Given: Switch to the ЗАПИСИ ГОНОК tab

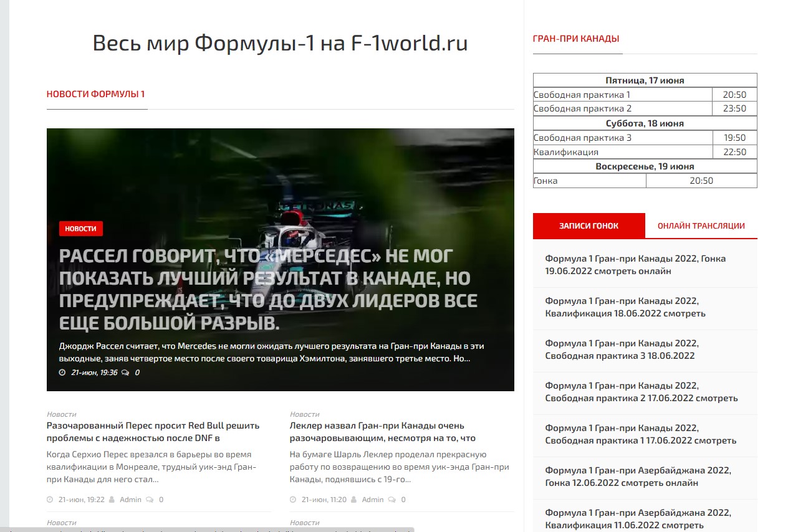Looking at the screenshot, I should (589, 226).
